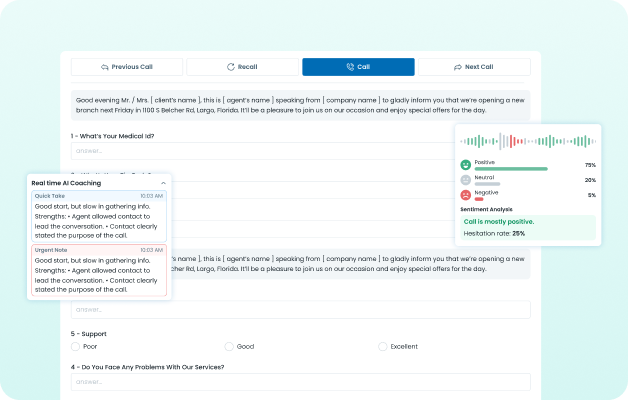Screen dimensions: 628x400
Task: Click the green Positive smiley icon
Action: click(465, 164)
